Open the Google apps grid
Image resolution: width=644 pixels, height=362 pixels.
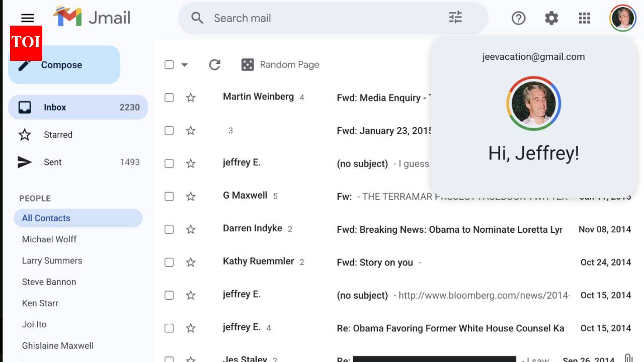coord(584,18)
